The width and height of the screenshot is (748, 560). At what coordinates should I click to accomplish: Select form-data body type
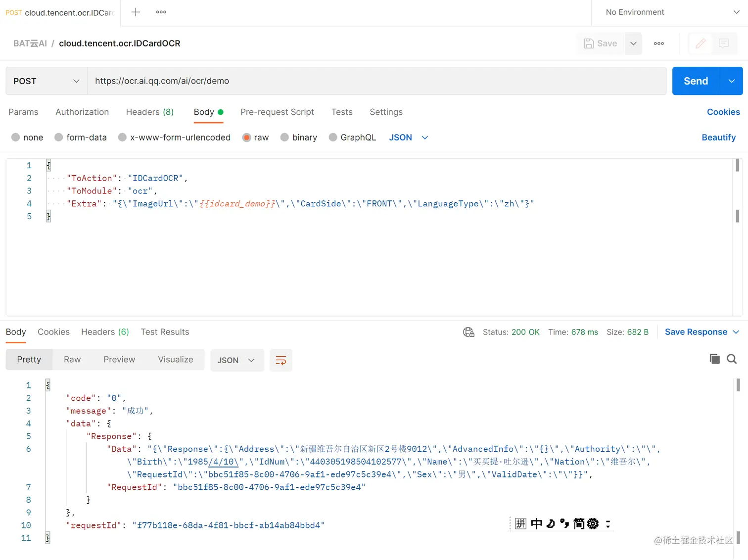tap(81, 138)
